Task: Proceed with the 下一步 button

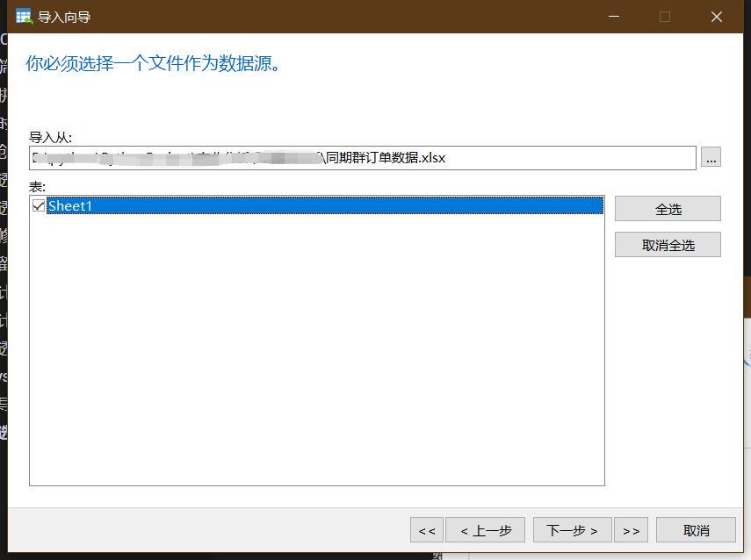Action: coord(573,530)
